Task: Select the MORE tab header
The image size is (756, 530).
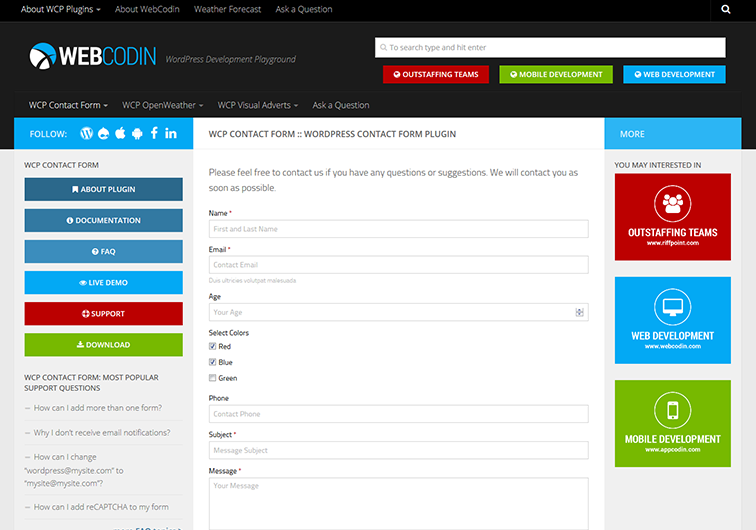Action: pyautogui.click(x=673, y=134)
